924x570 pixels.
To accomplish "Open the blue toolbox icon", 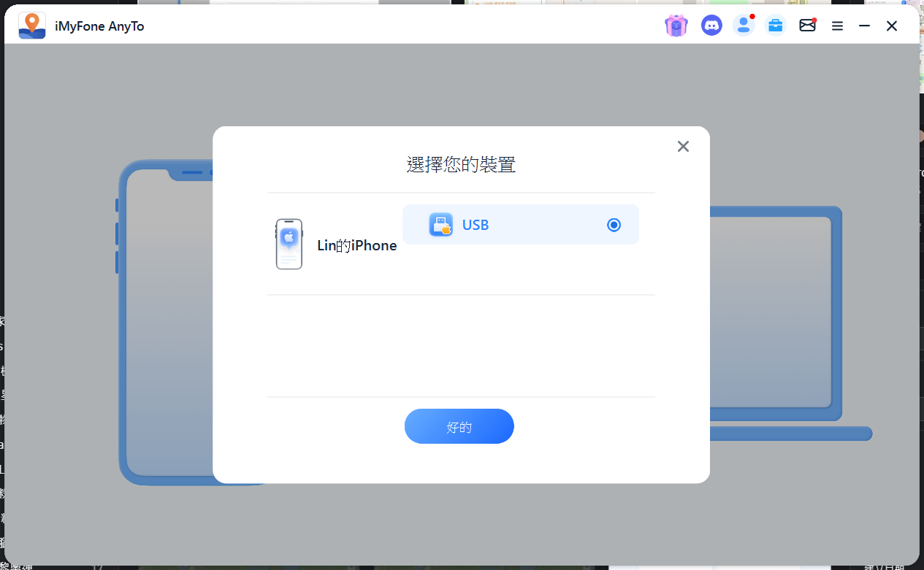I will click(x=775, y=26).
